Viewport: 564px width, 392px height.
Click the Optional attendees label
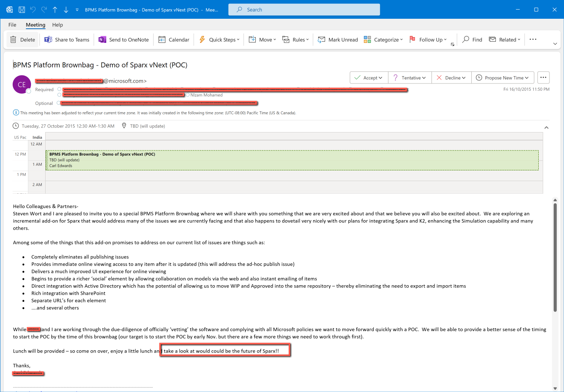click(x=44, y=103)
